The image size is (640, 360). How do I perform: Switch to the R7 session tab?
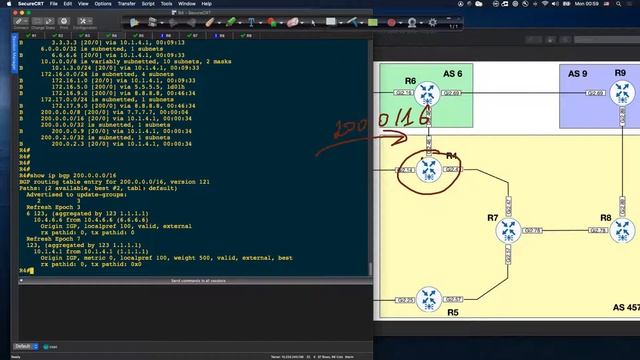pyautogui.click(x=192, y=36)
